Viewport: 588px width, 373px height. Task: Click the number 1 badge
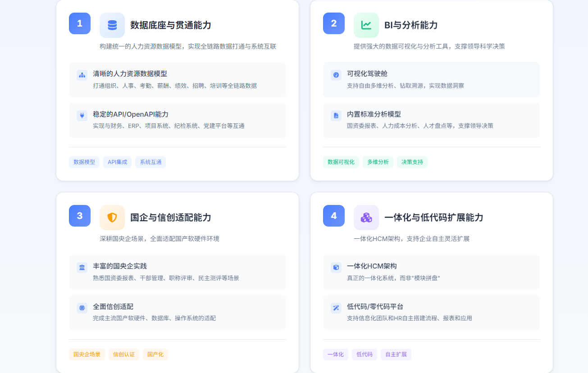(x=80, y=23)
